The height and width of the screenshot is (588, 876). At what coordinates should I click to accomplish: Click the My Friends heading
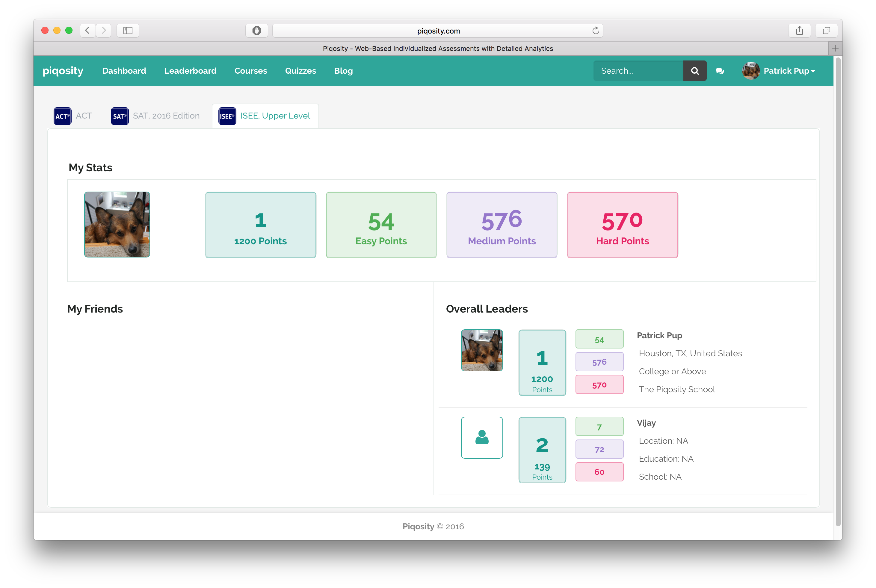pos(95,309)
